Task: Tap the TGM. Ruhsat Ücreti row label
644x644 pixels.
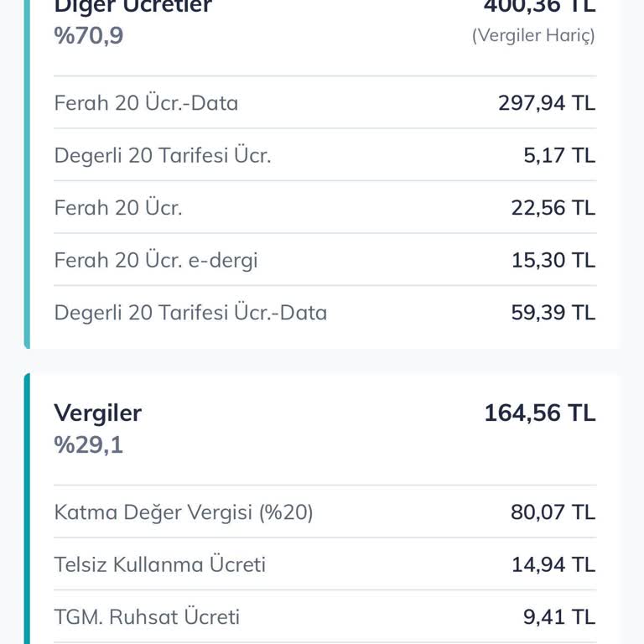Action: (x=147, y=617)
